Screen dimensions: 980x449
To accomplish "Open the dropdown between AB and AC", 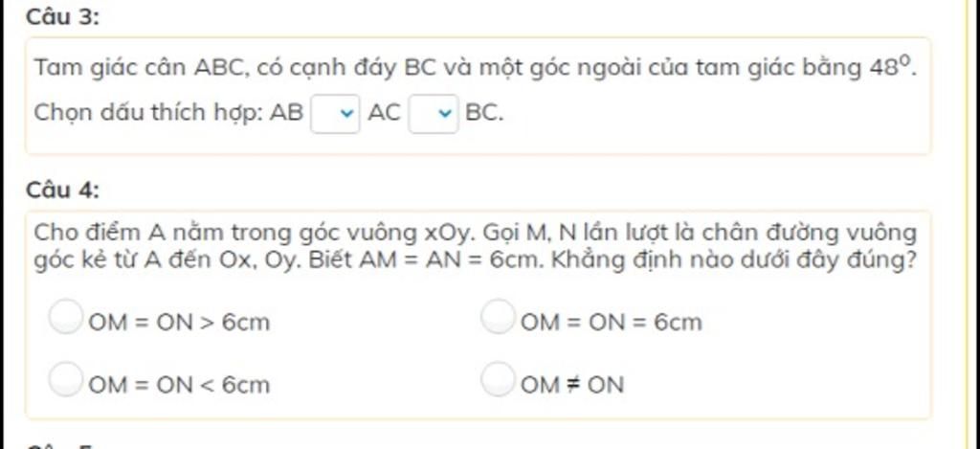I will point(335,114).
